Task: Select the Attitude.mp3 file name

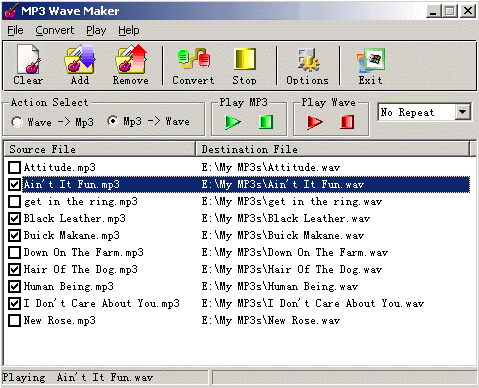Action: (x=60, y=167)
